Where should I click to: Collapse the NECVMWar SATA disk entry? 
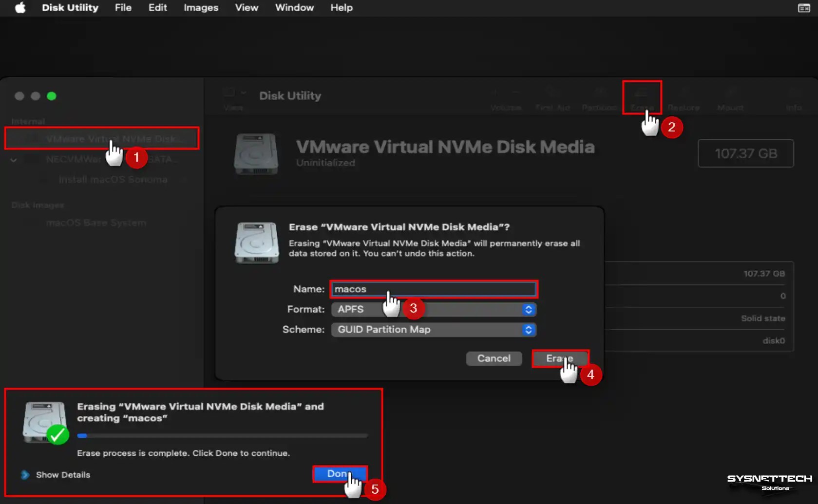point(14,160)
